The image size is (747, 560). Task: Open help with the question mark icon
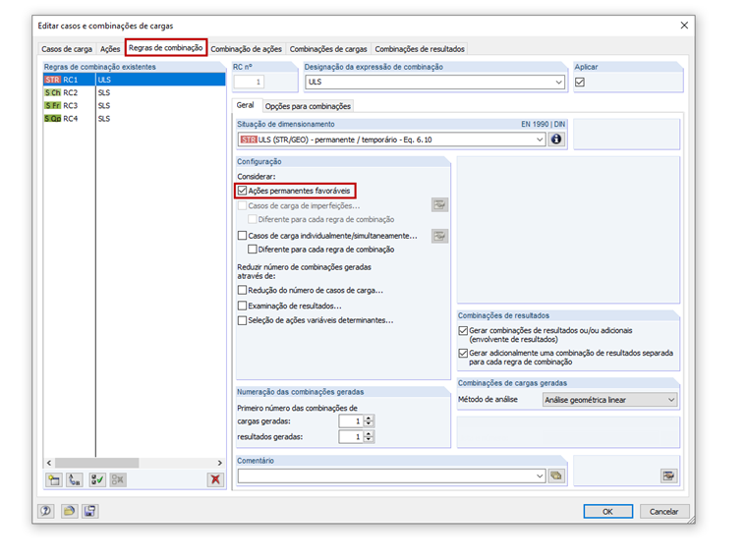[x=46, y=511]
